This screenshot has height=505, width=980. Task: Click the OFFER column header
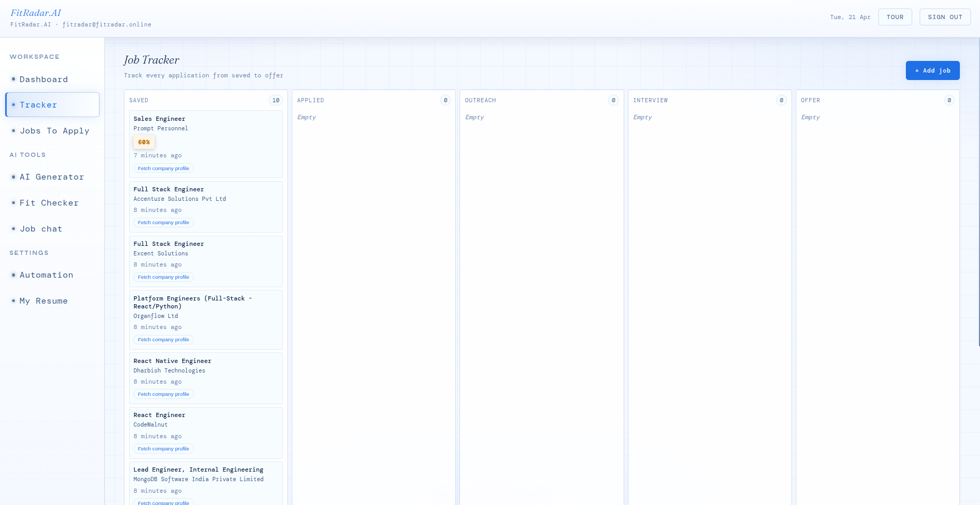(x=810, y=100)
